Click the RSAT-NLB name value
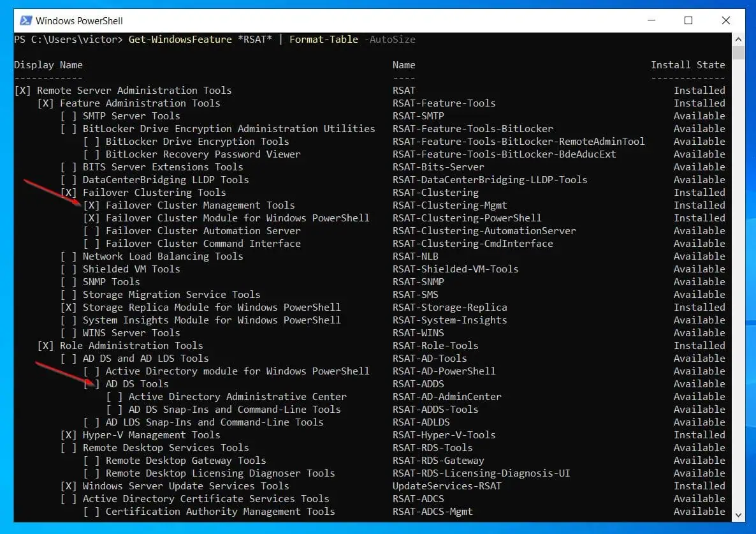The width and height of the screenshot is (756, 534). [x=415, y=256]
